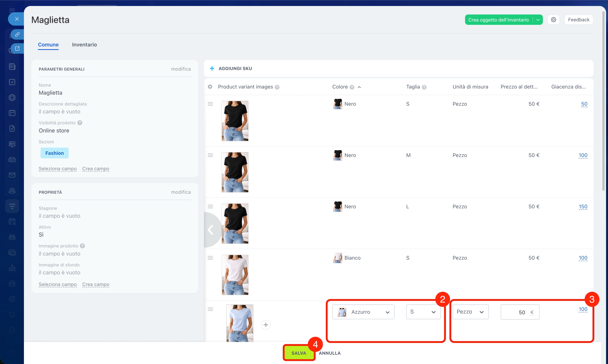608x364 pixels.
Task: Click the Nero color swatch in first row
Action: coord(338,104)
